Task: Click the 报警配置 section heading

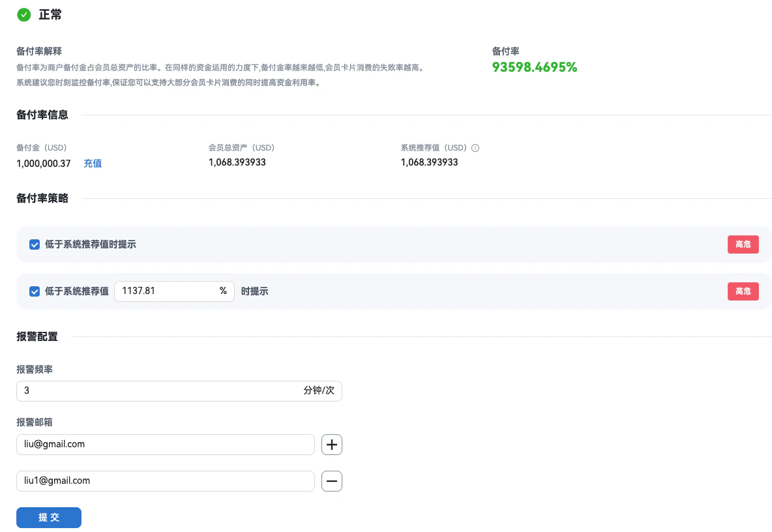Action: [37, 336]
